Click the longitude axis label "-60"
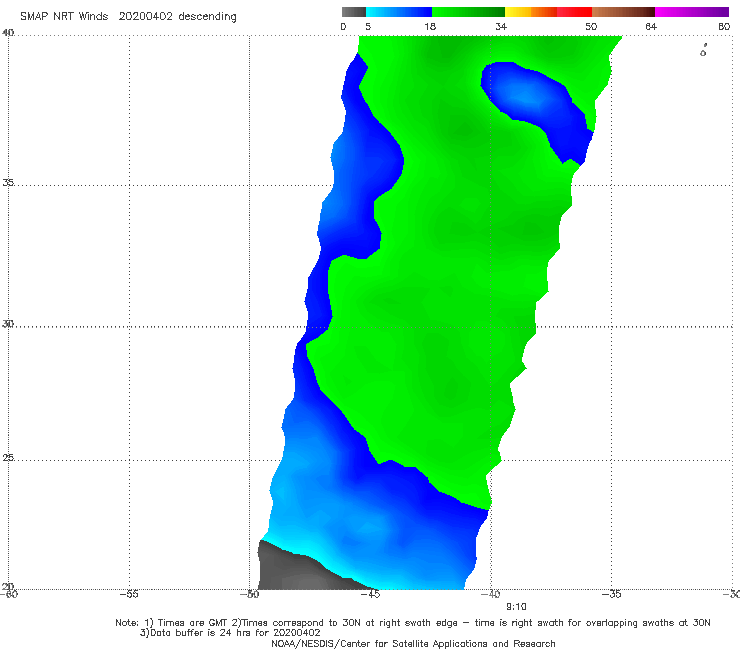This screenshot has width=740, height=650. point(8,594)
